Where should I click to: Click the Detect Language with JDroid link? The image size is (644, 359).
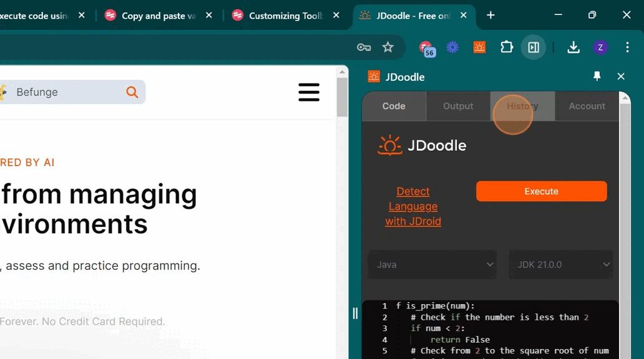(x=413, y=206)
